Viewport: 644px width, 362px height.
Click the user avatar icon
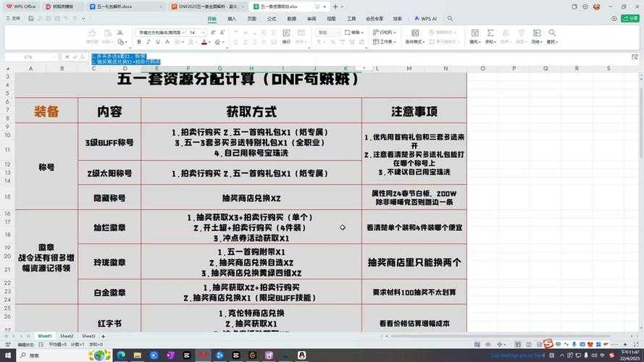[x=596, y=7]
